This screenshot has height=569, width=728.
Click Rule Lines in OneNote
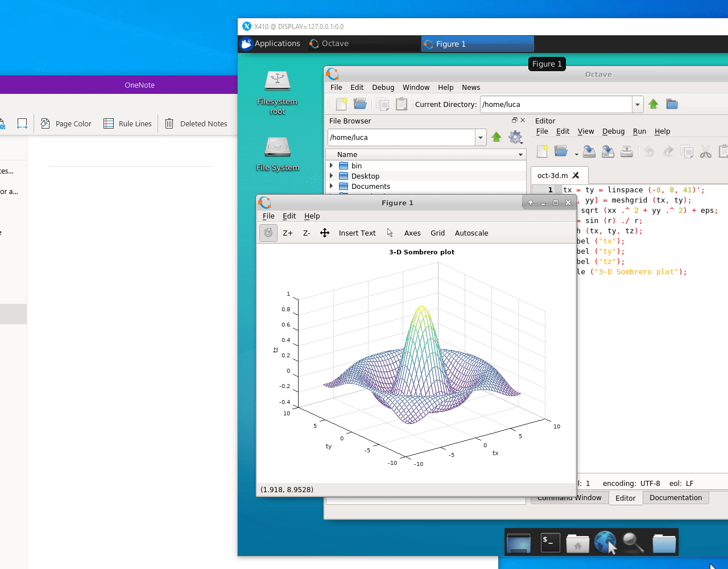[x=128, y=123]
